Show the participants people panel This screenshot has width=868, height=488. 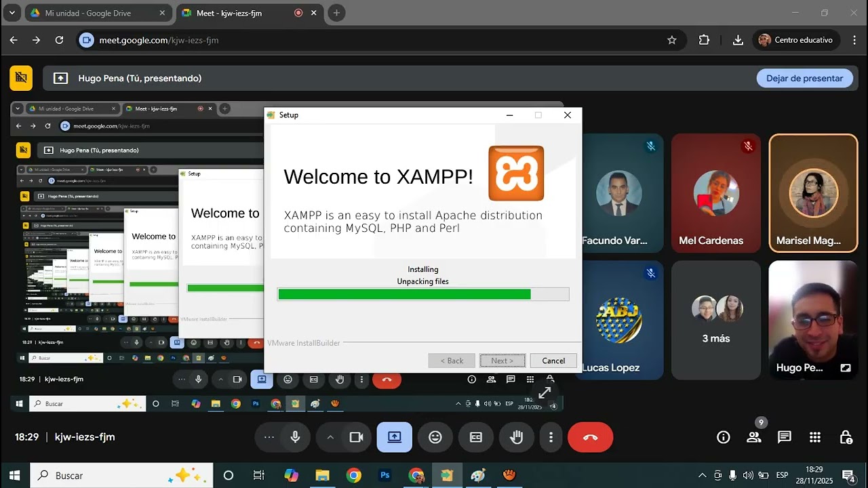(x=754, y=437)
